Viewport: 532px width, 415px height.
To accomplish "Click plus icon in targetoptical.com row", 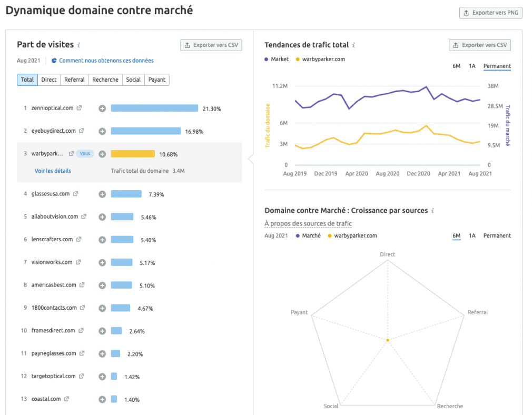I will point(102,377).
